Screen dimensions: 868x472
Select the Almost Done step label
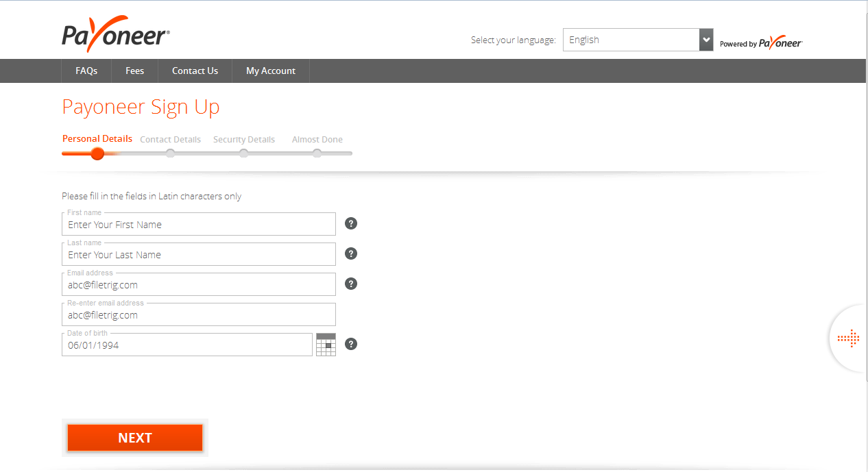point(317,139)
